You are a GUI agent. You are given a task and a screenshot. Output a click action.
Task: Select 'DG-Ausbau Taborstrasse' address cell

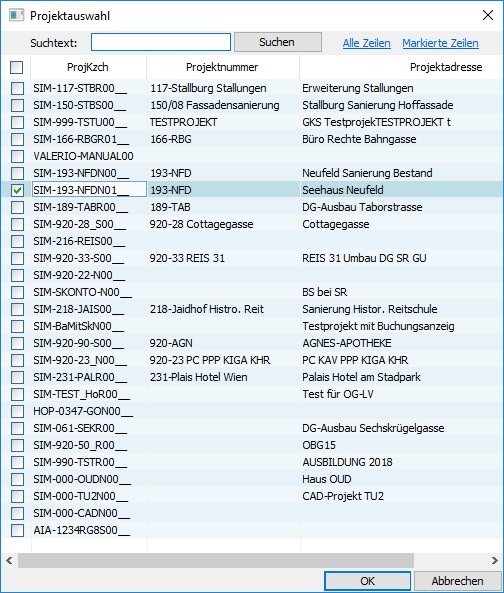[402, 207]
